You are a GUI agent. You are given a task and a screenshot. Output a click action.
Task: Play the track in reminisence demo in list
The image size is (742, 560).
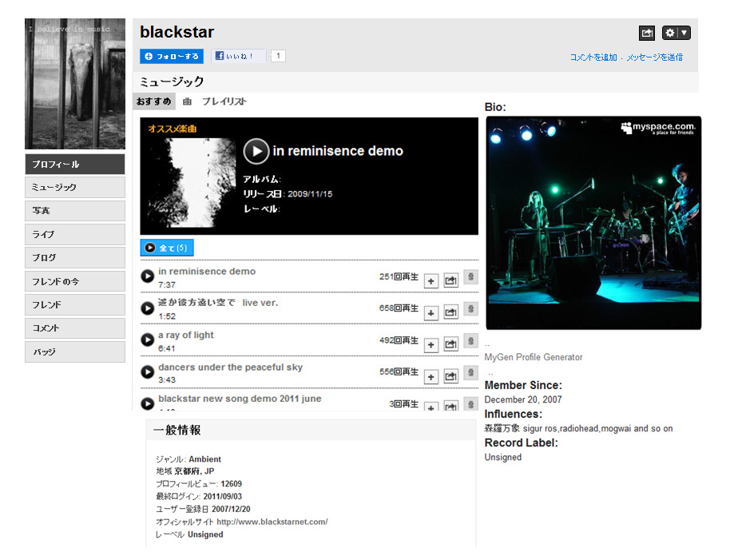tap(148, 276)
